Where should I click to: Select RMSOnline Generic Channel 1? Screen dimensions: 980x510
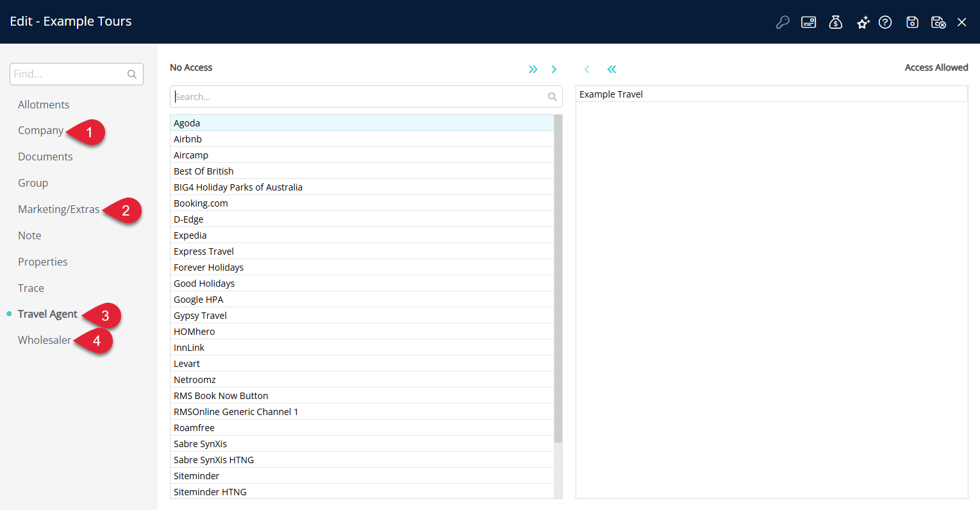tap(362, 412)
